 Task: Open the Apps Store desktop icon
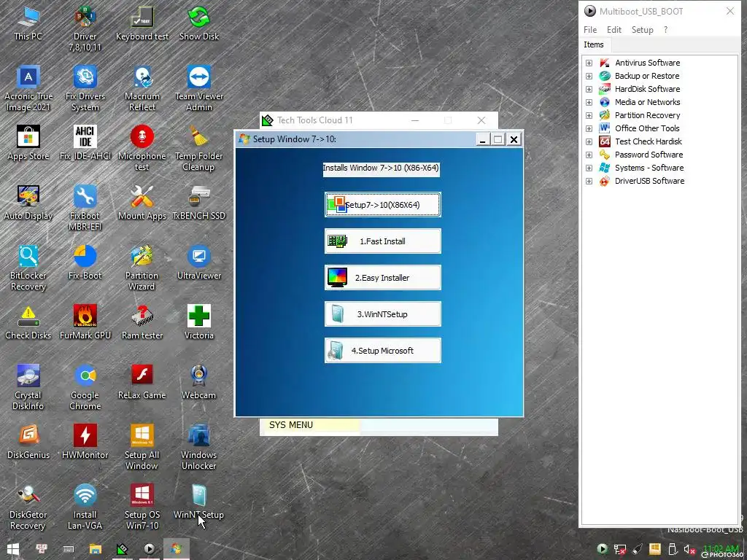tap(28, 143)
